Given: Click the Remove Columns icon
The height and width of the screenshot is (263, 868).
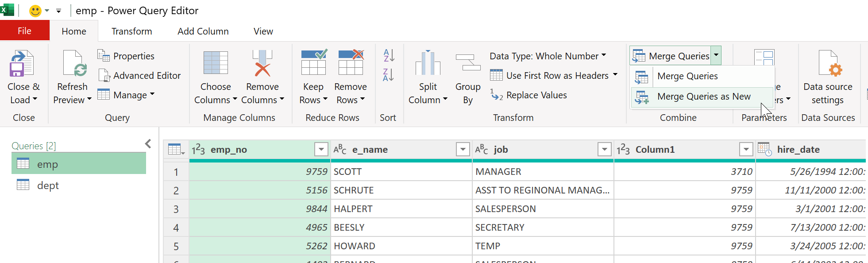Looking at the screenshot, I should (x=262, y=63).
